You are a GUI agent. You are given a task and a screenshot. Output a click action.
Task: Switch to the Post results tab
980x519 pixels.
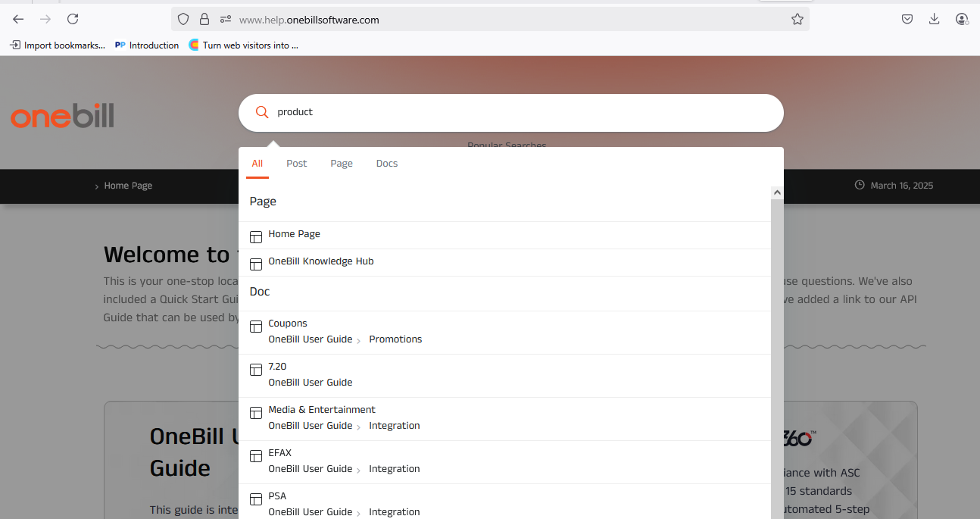point(297,164)
